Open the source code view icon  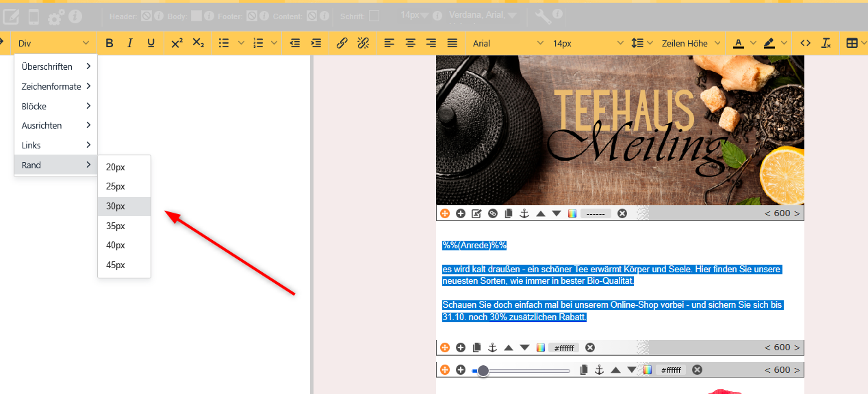[806, 43]
